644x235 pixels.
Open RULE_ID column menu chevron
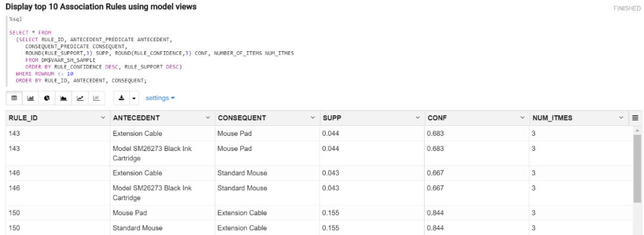point(103,118)
